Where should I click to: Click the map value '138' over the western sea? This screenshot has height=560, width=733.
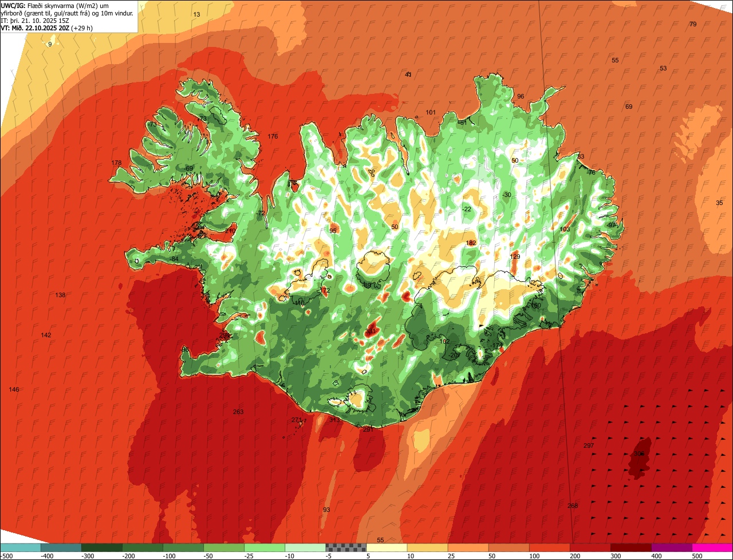click(x=60, y=295)
